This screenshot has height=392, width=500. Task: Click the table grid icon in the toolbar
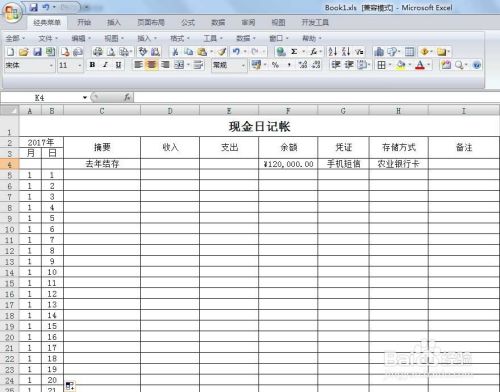click(x=410, y=52)
